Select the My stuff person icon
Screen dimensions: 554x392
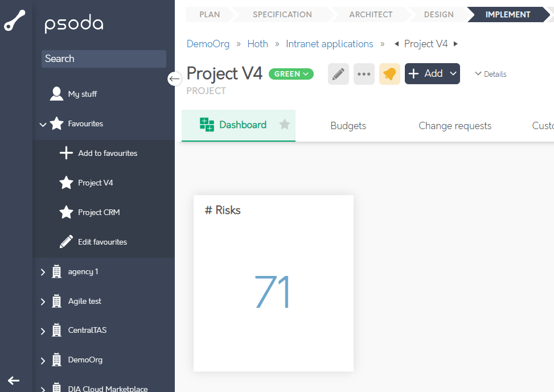[56, 94]
